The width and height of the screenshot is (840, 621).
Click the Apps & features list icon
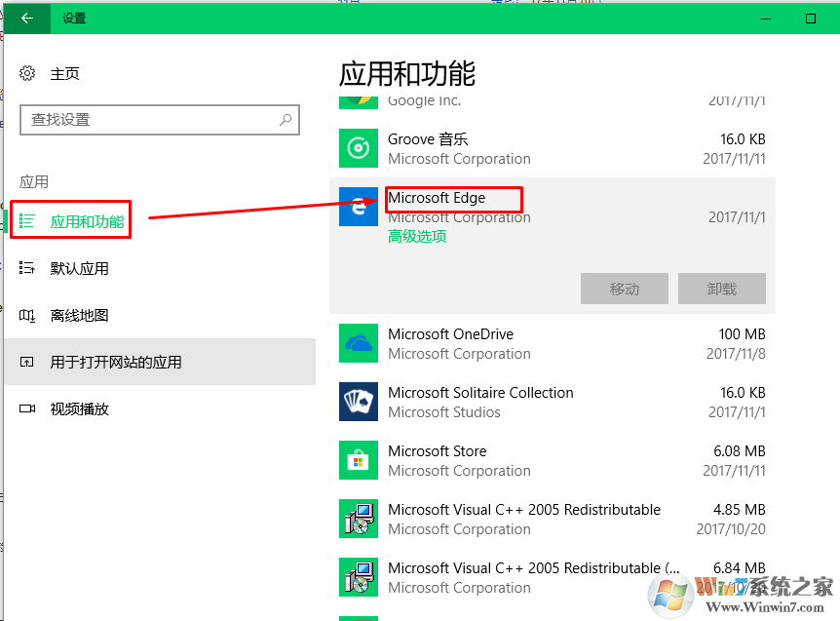coord(26,220)
